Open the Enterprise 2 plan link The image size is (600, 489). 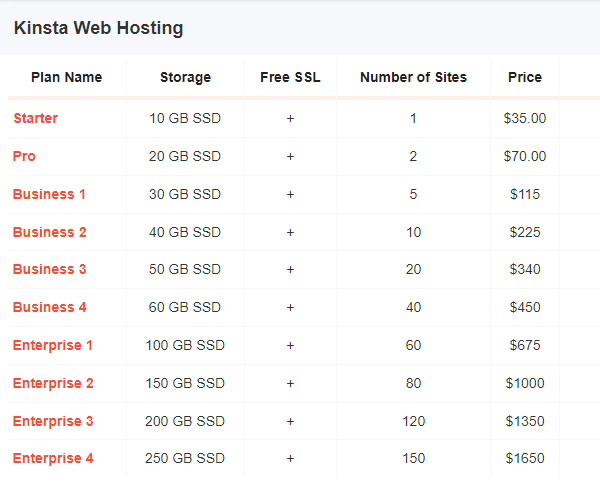pyautogui.click(x=53, y=383)
